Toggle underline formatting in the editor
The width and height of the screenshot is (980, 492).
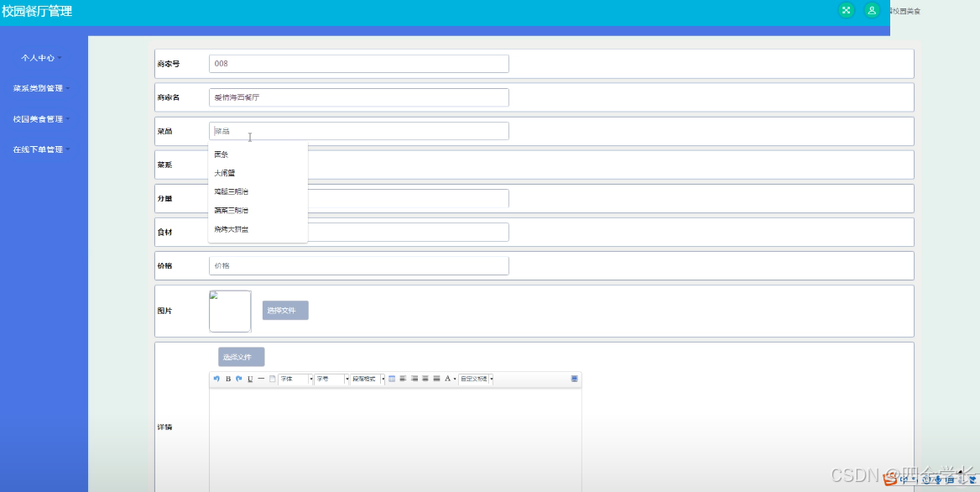250,379
